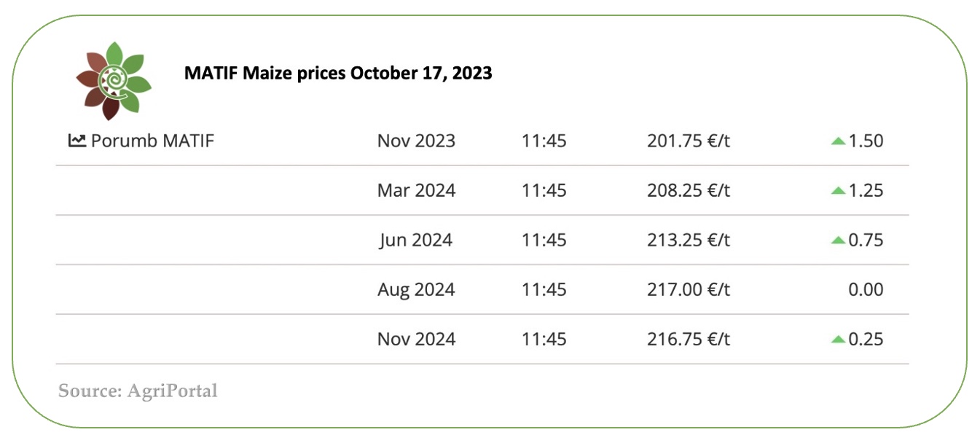Click the Source: AgriPortal text
This screenshot has width=980, height=443.
coord(138,391)
